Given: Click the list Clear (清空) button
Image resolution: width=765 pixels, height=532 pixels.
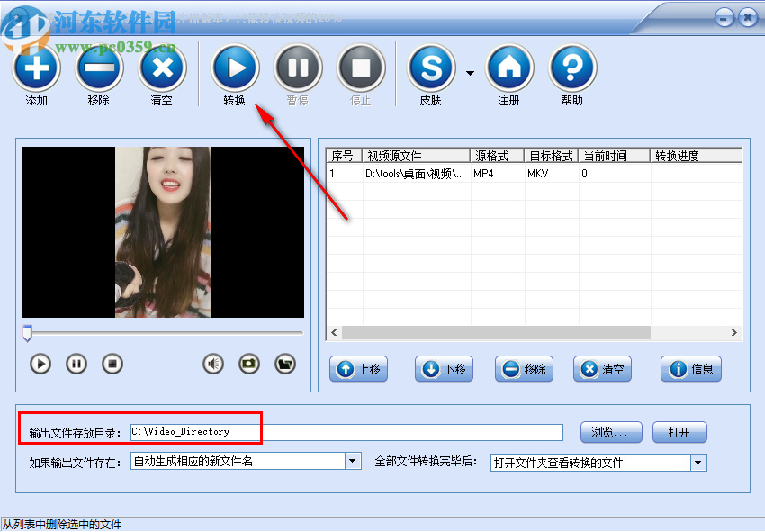Looking at the screenshot, I should [x=602, y=369].
